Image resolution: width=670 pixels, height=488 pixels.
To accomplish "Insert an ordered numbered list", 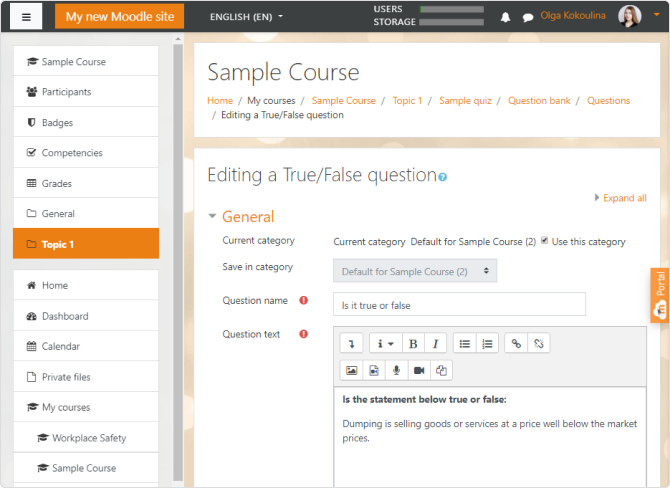I will [487, 344].
